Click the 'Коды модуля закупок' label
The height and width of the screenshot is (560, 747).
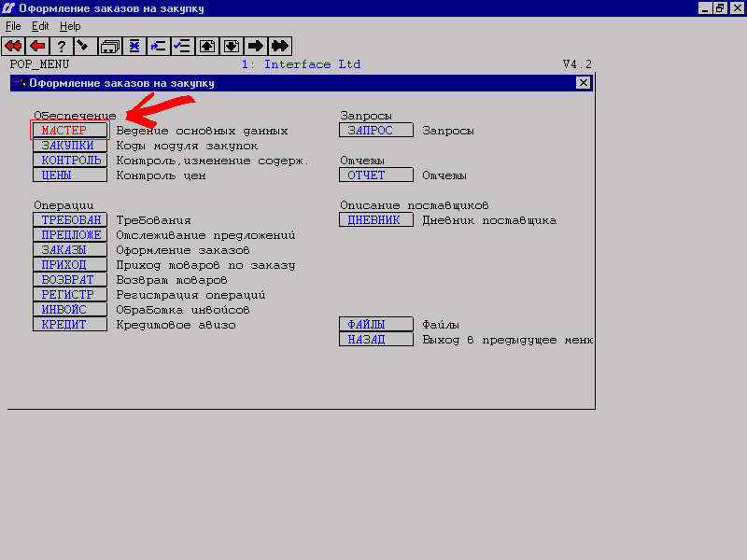(187, 146)
